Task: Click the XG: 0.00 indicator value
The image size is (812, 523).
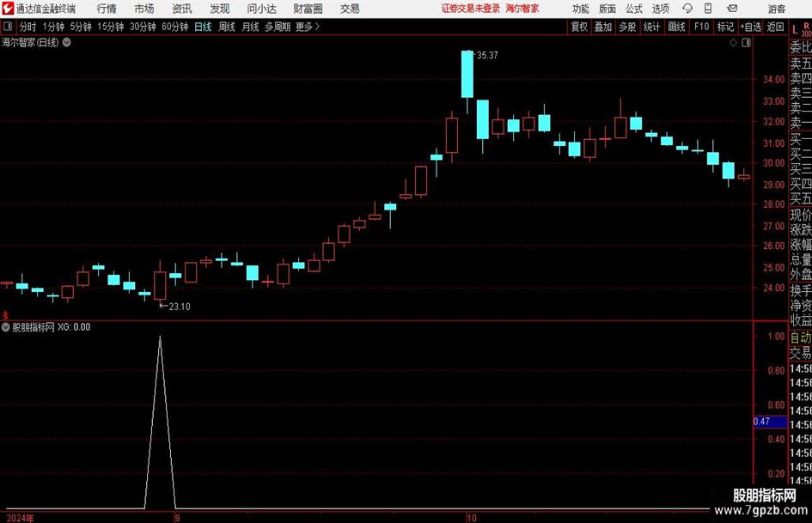Action: pos(74,326)
